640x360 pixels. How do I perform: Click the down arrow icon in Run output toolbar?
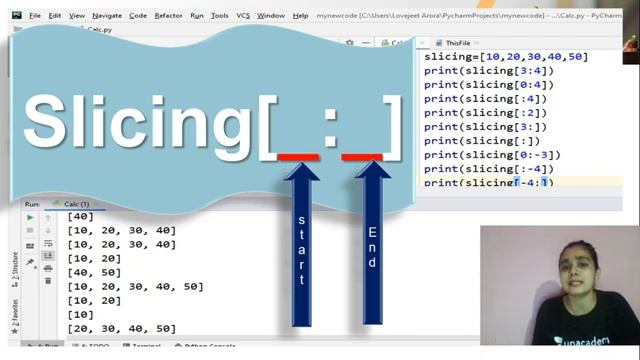point(48,231)
